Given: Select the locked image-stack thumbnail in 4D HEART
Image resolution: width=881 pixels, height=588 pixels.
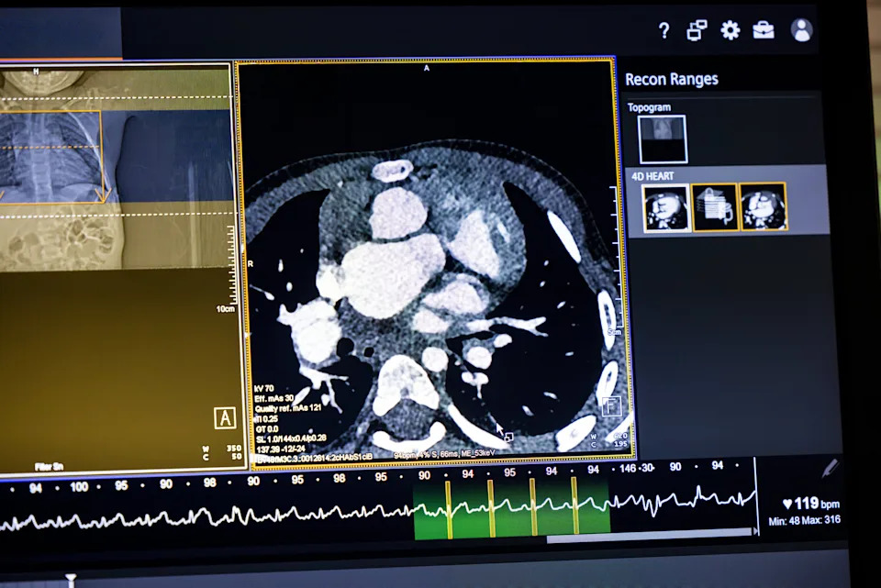Looking at the screenshot, I should point(714,207).
